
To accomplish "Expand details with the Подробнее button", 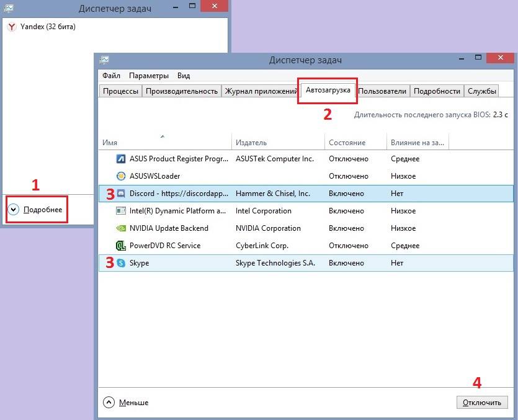I will point(35,210).
